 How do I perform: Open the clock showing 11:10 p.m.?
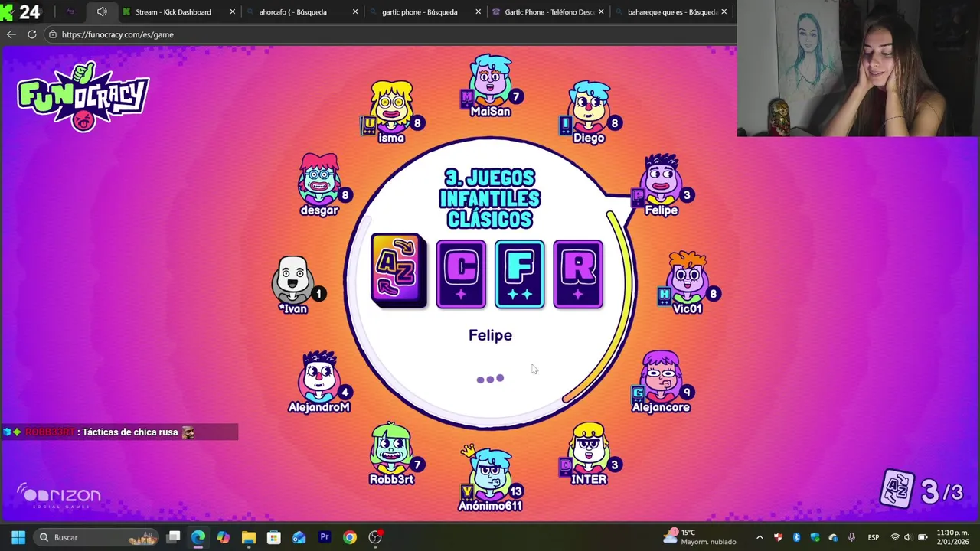(x=952, y=537)
